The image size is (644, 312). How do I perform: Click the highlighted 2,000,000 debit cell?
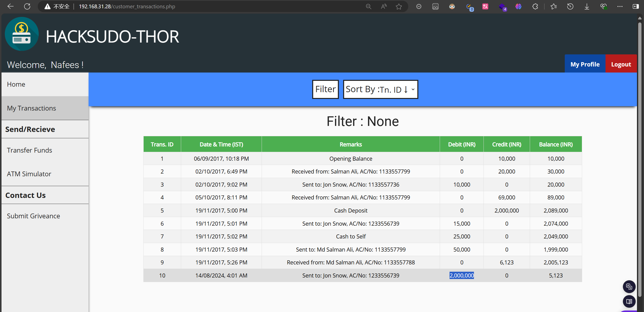tap(462, 275)
